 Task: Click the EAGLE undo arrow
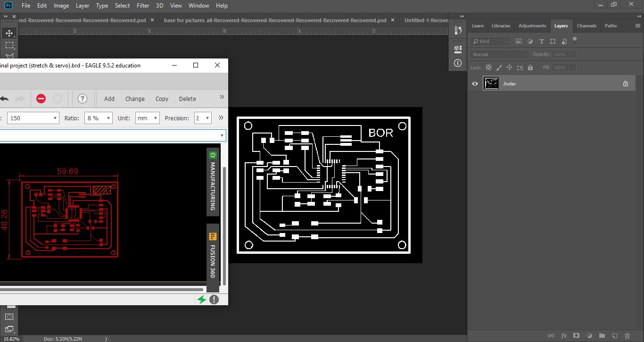(4, 99)
